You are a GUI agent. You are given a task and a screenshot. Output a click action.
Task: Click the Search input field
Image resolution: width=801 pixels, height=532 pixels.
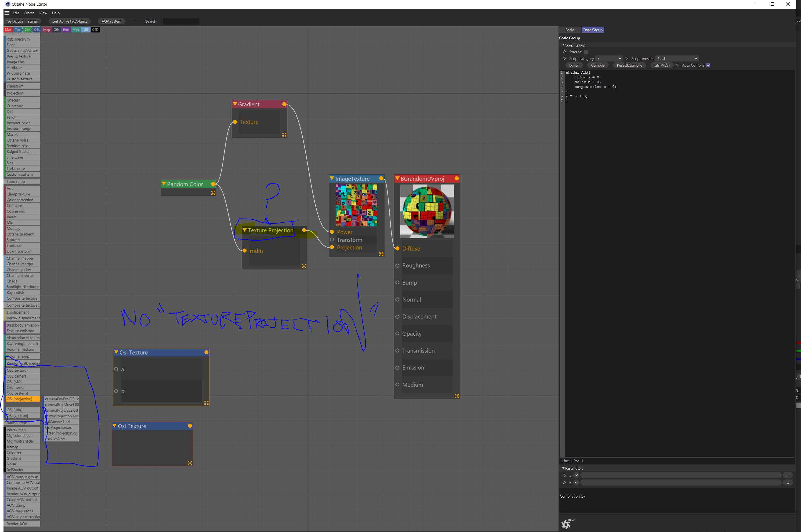pos(181,21)
